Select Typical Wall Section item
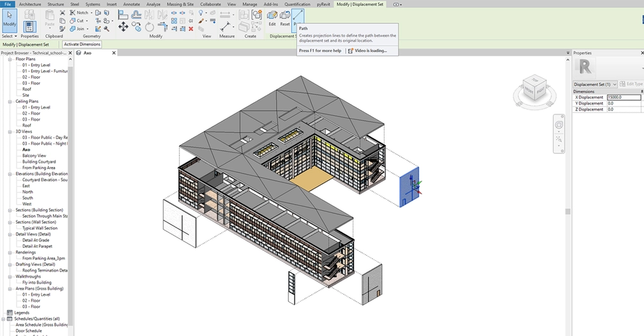 40,228
